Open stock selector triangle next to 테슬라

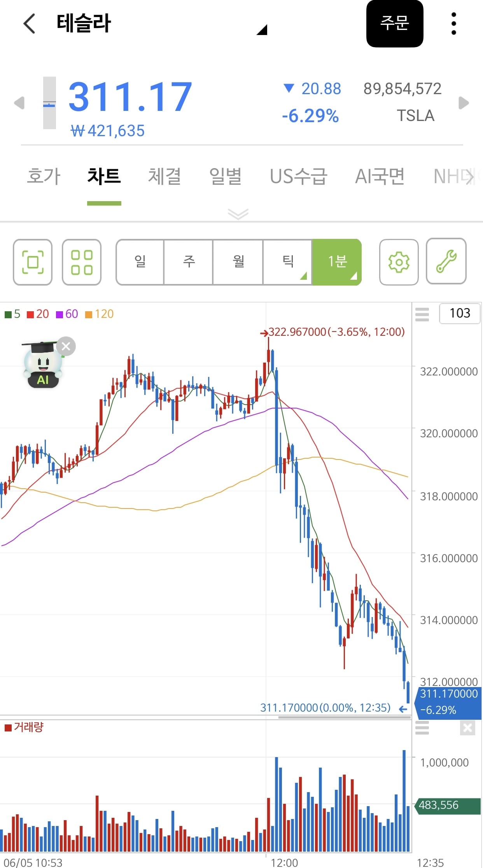(x=262, y=30)
